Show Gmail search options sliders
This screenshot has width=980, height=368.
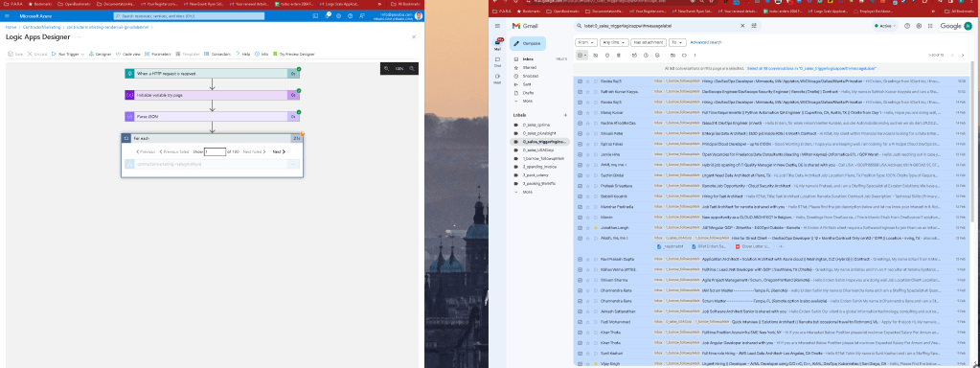754,26
